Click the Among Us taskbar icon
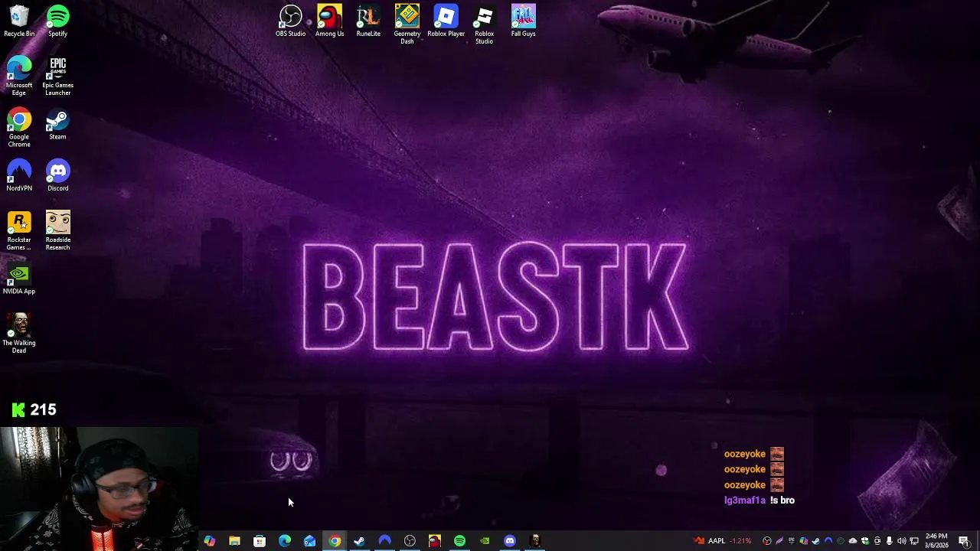The width and height of the screenshot is (980, 551). point(434,541)
